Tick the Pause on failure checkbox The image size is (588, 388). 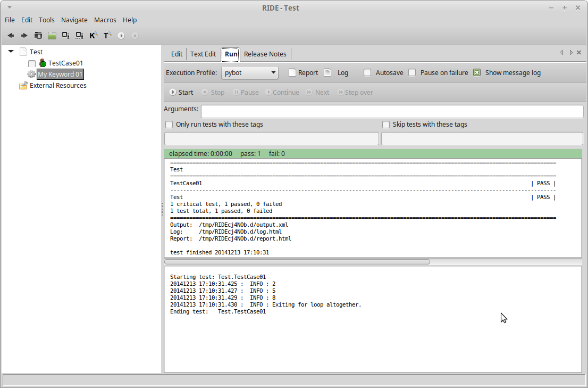click(412, 73)
